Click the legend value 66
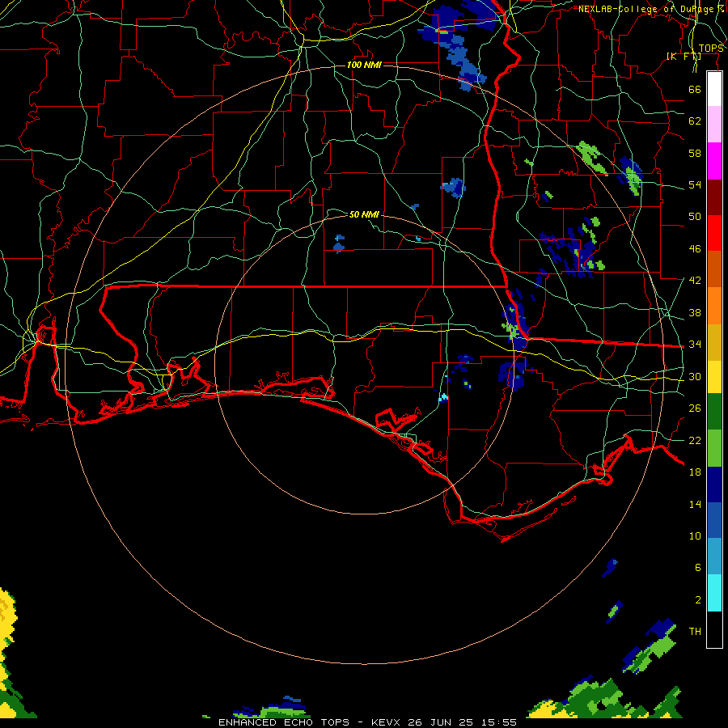728x728 pixels. [x=695, y=90]
